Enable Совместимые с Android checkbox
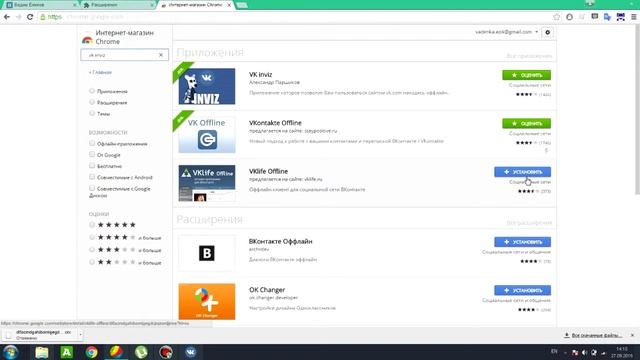Viewport: 640px width, 360px height. coord(92,177)
